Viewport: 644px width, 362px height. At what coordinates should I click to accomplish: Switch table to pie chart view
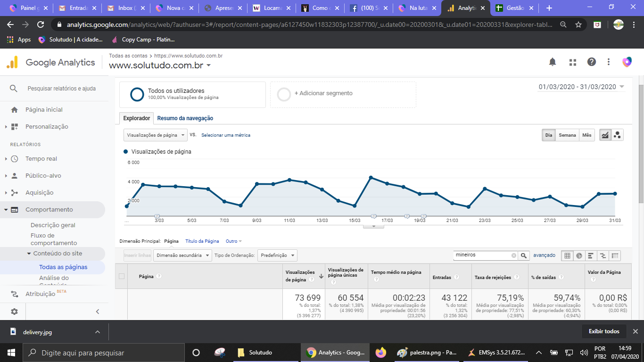click(579, 255)
